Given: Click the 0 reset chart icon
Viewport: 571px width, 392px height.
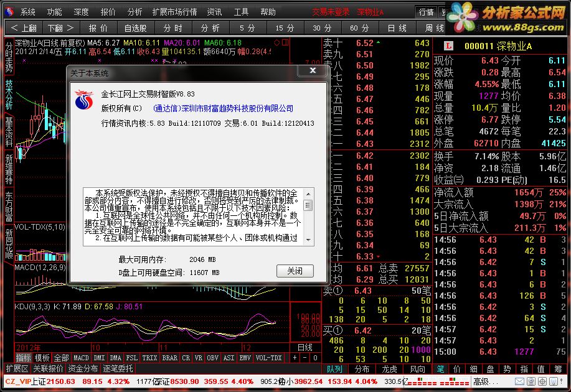Looking at the screenshot, I should pos(315,358).
